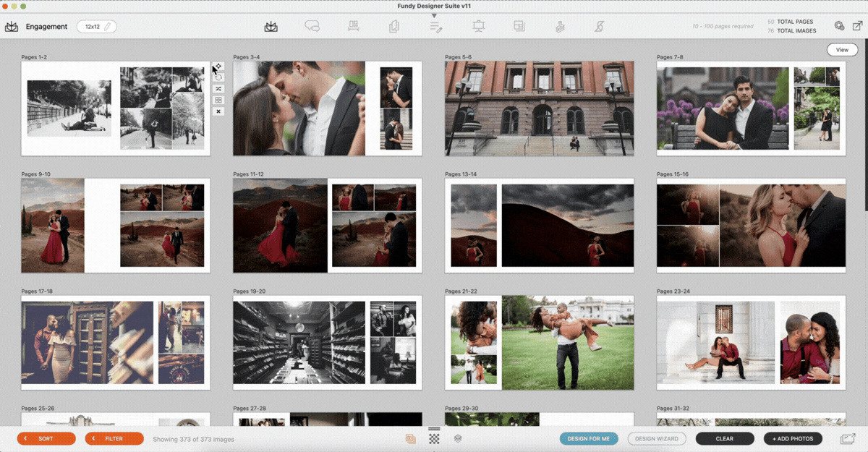Open the DESIGN WIZARD
Image resolution: width=868 pixels, height=452 pixels.
(657, 439)
